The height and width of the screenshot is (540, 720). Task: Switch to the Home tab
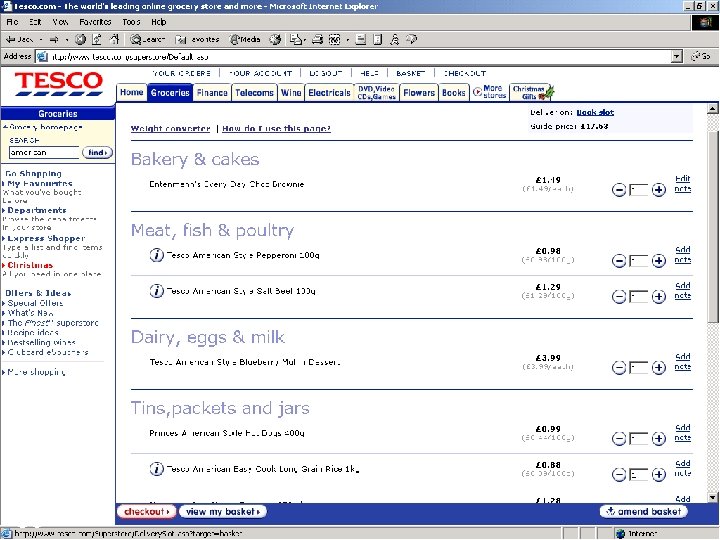pos(131,92)
